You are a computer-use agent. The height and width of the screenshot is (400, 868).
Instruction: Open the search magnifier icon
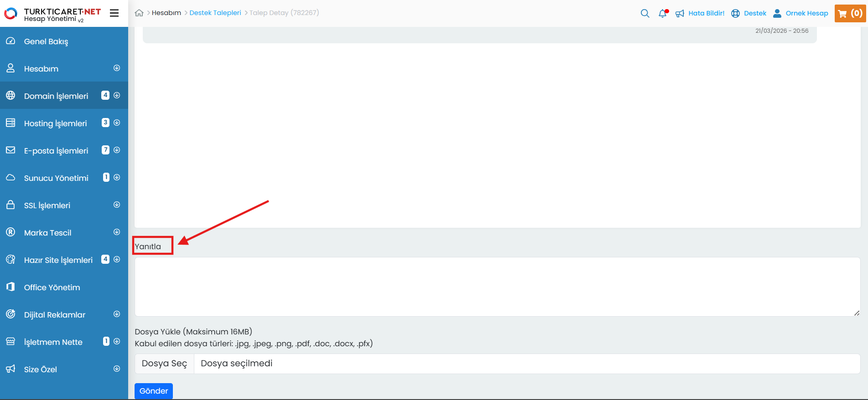pos(645,13)
